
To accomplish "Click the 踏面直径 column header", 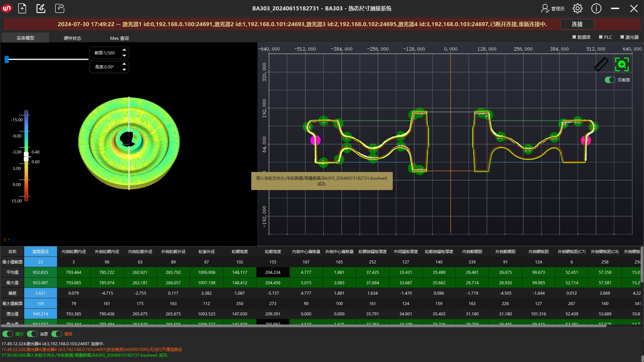I will [x=41, y=251].
